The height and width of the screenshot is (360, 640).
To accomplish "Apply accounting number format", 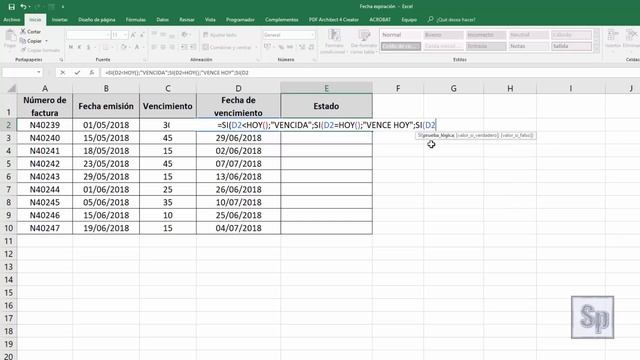I will tap(267, 47).
